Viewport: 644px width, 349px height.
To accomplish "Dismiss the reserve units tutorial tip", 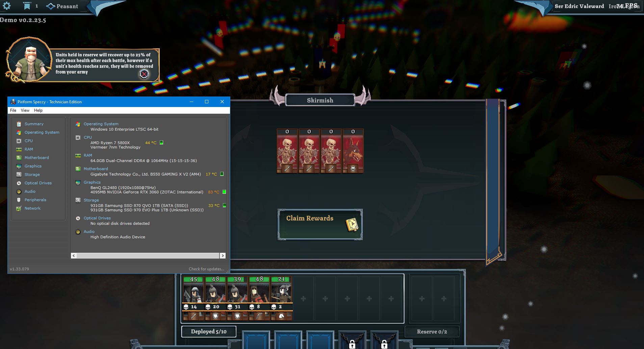I will pos(144,74).
